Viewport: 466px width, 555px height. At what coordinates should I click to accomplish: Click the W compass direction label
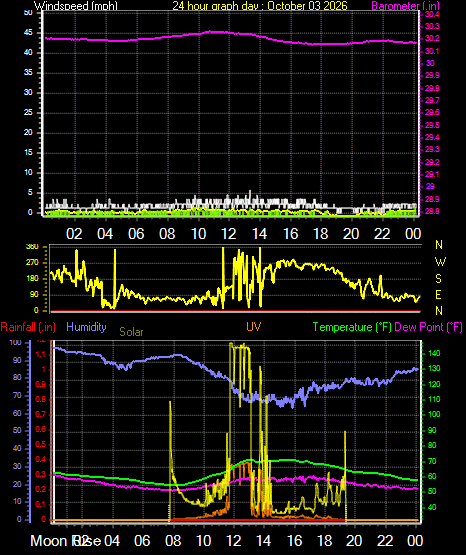[x=440, y=262]
